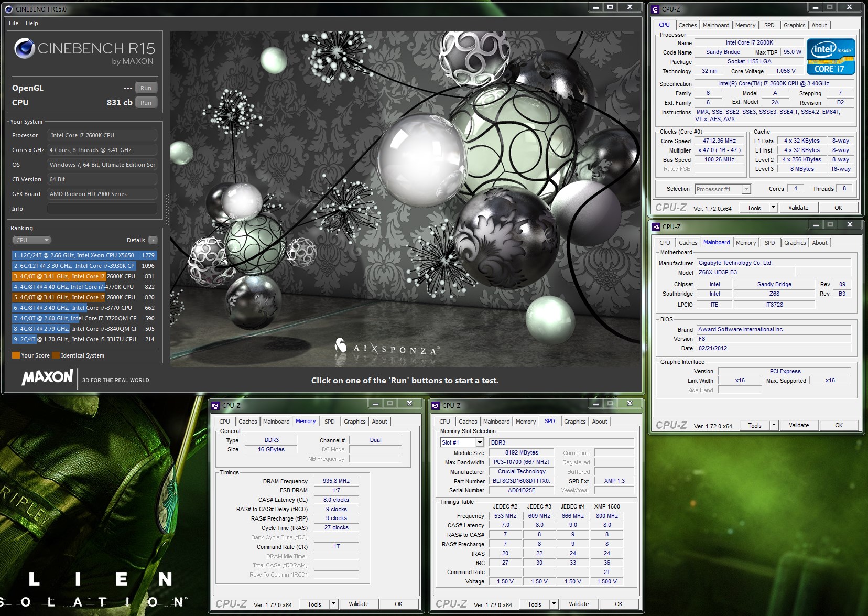Click the motherboard model Z68X-UD3P-B3 field
Image resolution: width=868 pixels, height=616 pixels.
pos(745,272)
